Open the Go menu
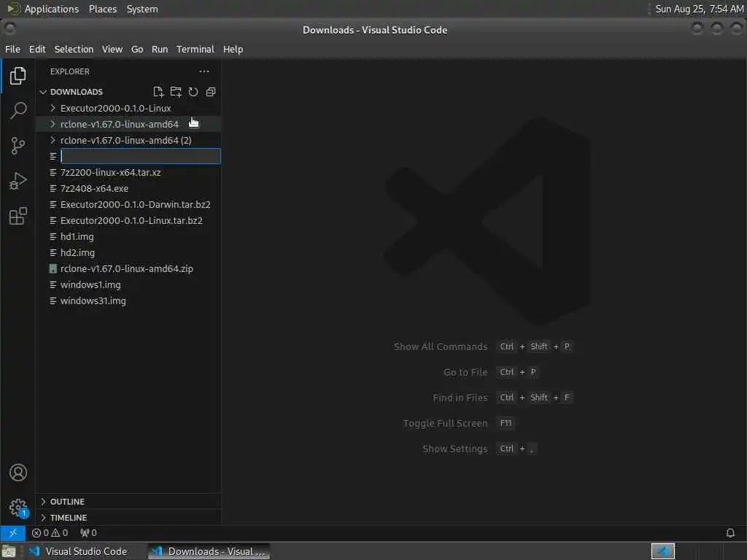This screenshot has height=560, width=747. 137,49
